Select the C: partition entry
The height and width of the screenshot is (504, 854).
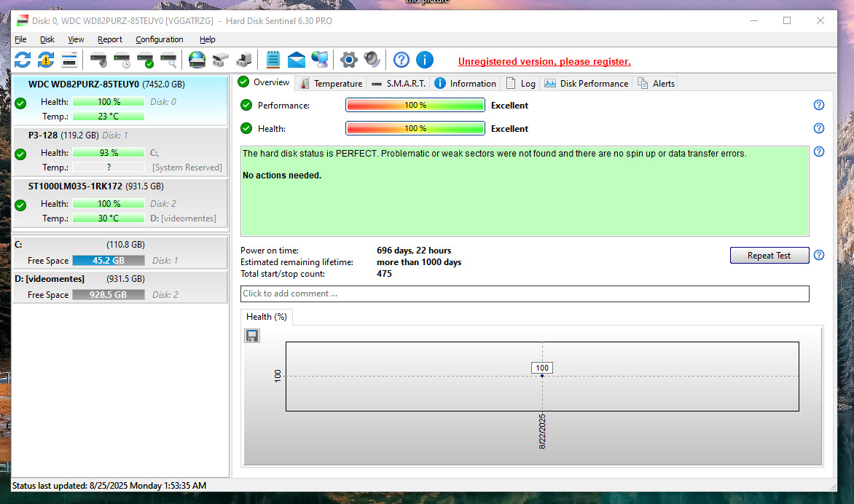(120, 253)
